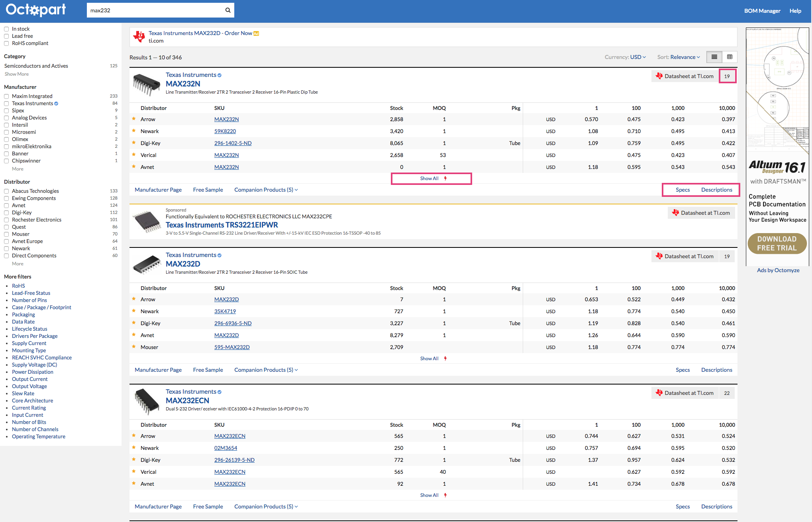Open BOM Manager in header
The image size is (812, 522).
[762, 11]
